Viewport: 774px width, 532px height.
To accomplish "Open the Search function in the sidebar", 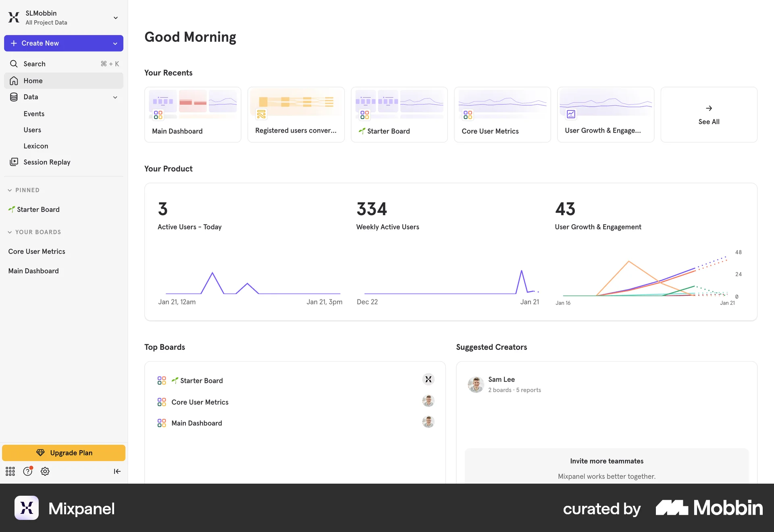I will [34, 64].
